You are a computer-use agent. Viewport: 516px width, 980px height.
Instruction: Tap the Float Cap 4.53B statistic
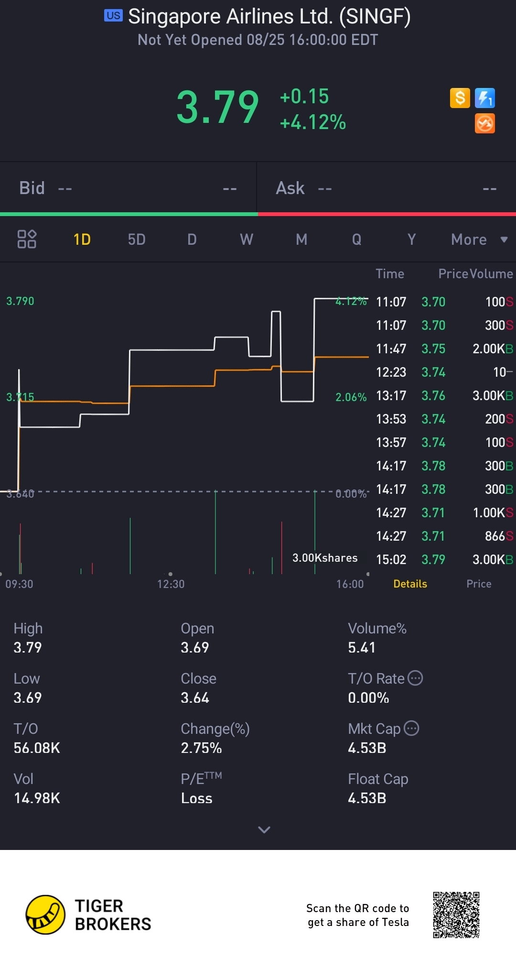378,788
